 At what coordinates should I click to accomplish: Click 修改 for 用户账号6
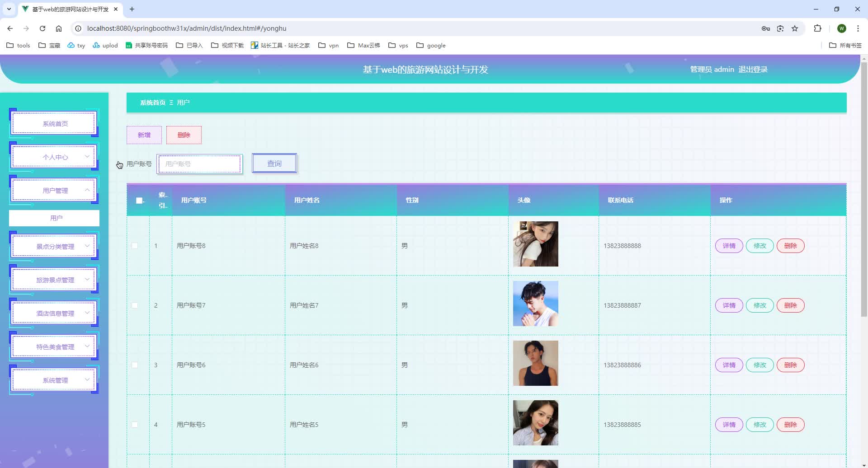pos(759,365)
